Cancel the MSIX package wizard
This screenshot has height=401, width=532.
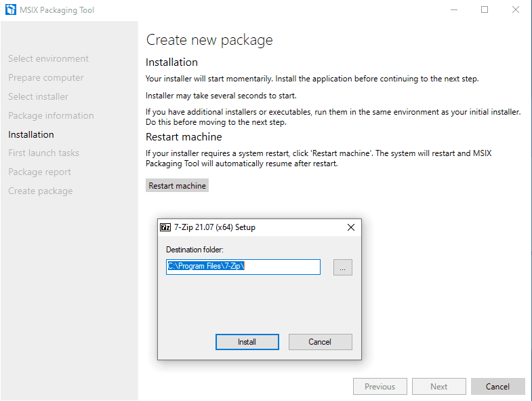(x=497, y=387)
